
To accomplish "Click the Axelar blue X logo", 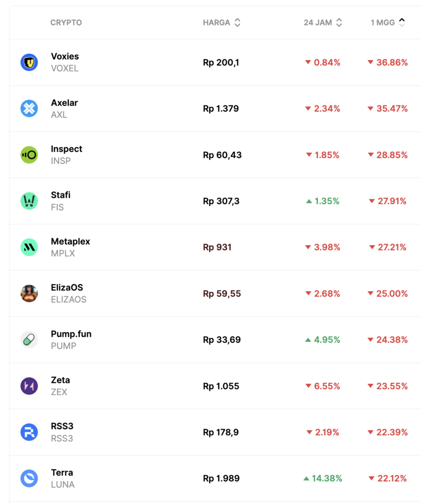I will click(x=29, y=109).
